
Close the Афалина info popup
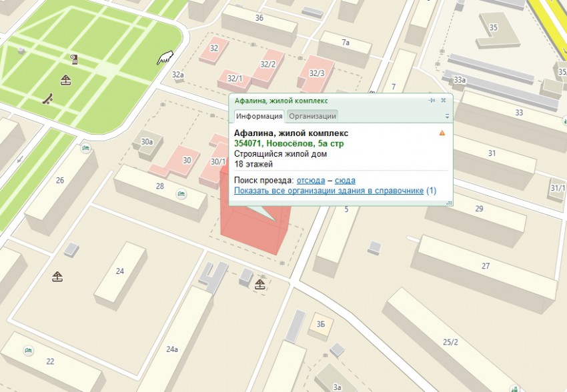coord(444,100)
